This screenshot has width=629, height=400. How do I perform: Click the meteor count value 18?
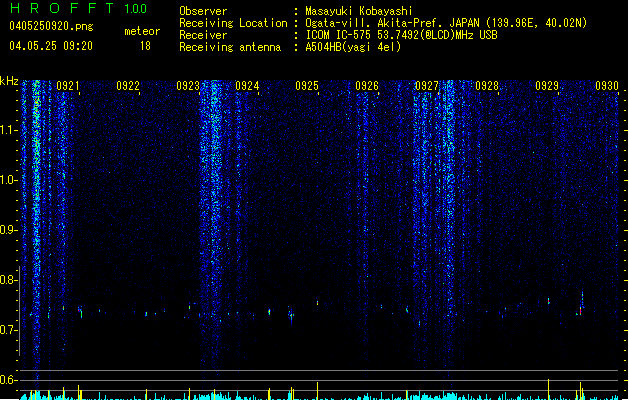pos(145,46)
